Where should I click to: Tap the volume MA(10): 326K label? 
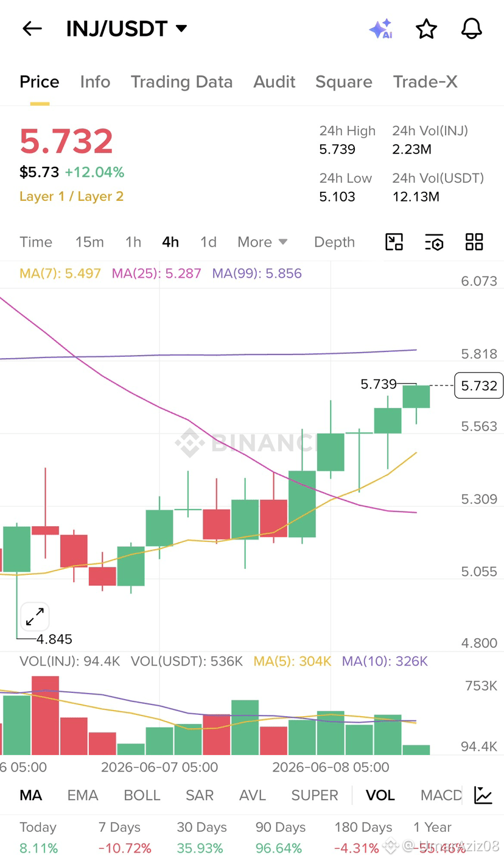385,661
